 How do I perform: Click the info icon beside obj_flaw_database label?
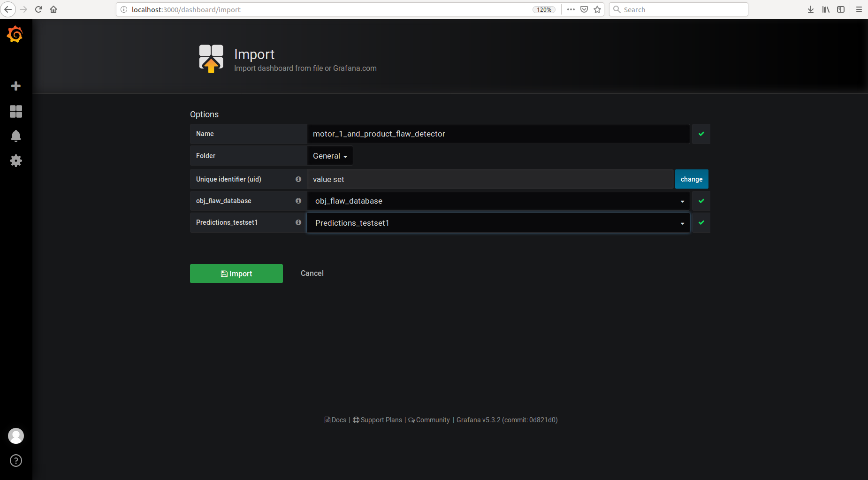[298, 201]
